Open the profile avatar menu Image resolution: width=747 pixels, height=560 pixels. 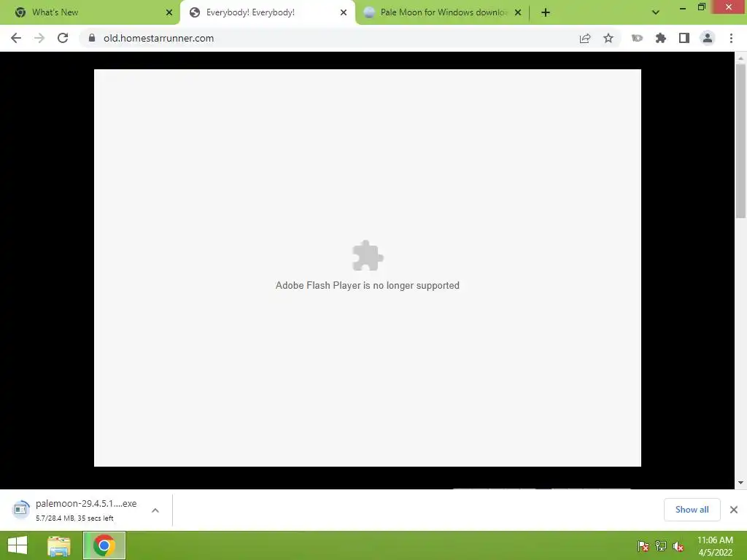click(708, 38)
